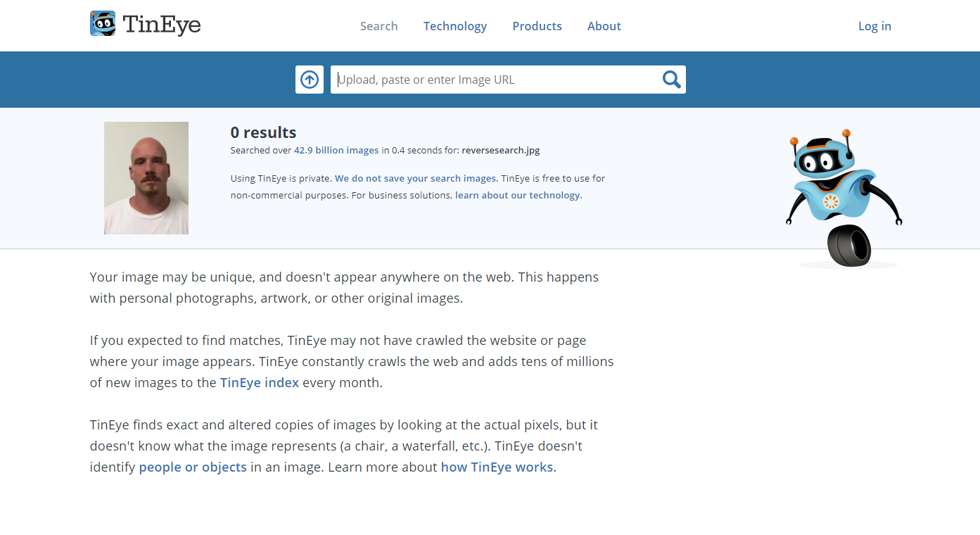
Task: Click the TinEye robot mascot illustration
Action: click(844, 199)
